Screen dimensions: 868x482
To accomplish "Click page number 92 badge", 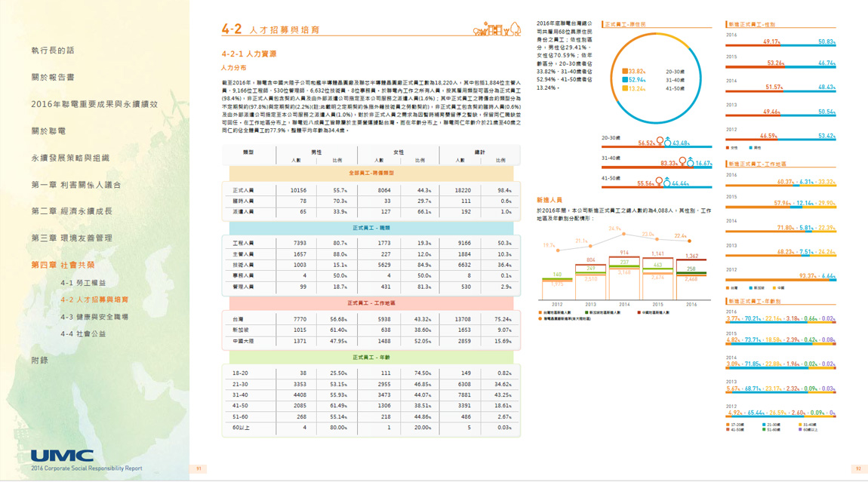I will coord(857,468).
